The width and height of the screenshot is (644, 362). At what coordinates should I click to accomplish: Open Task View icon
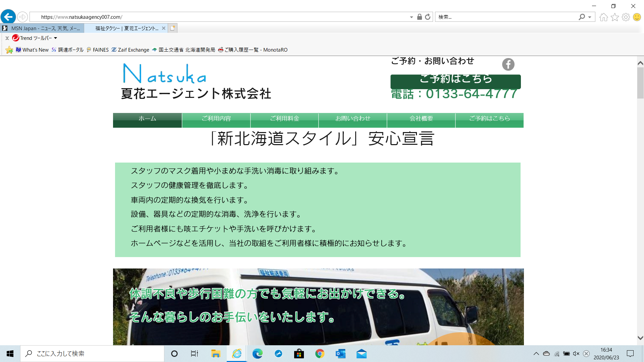195,354
